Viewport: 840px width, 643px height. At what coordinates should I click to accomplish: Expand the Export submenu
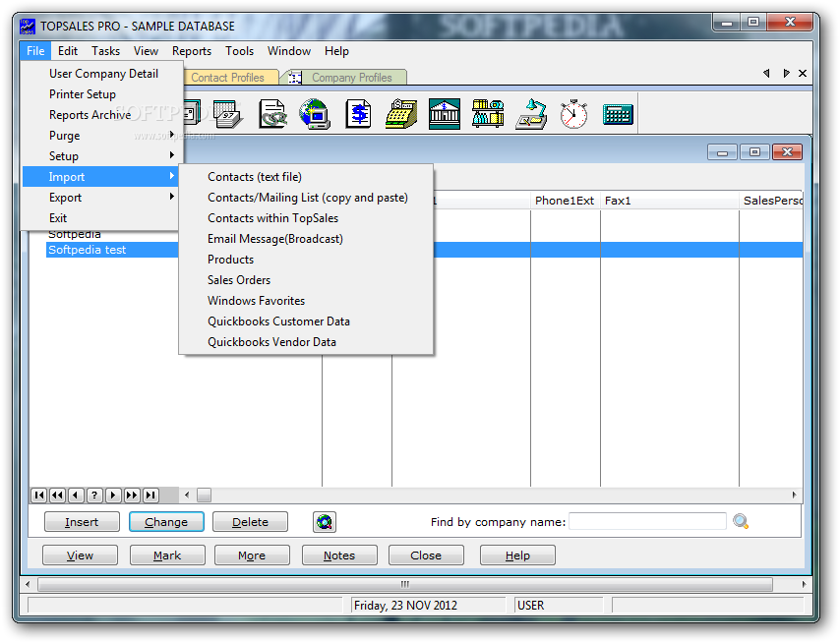[x=101, y=198]
